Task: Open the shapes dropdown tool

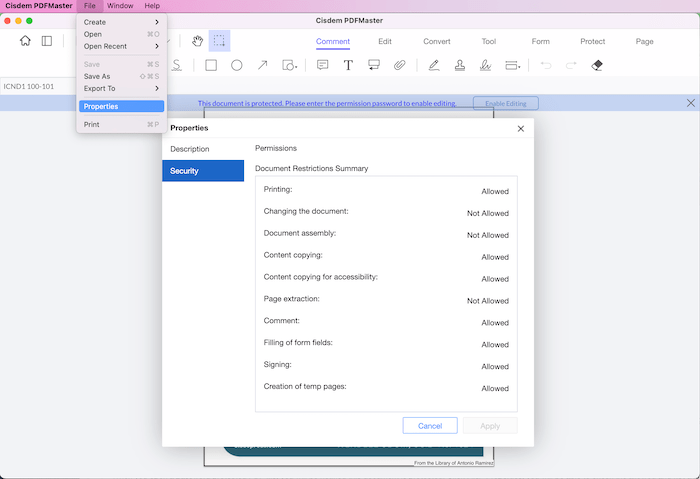Action: click(289, 65)
